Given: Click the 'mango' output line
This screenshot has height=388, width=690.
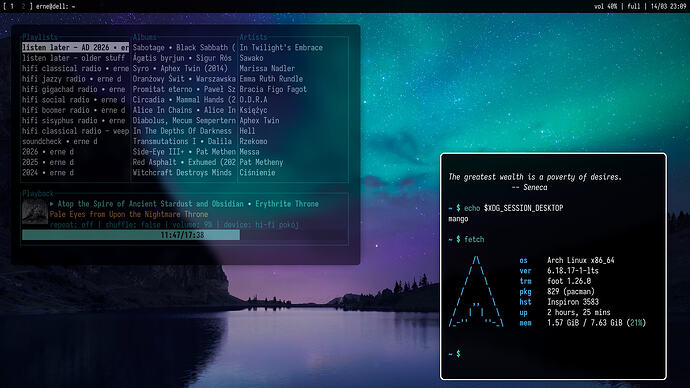Looking at the screenshot, I should point(458,219).
